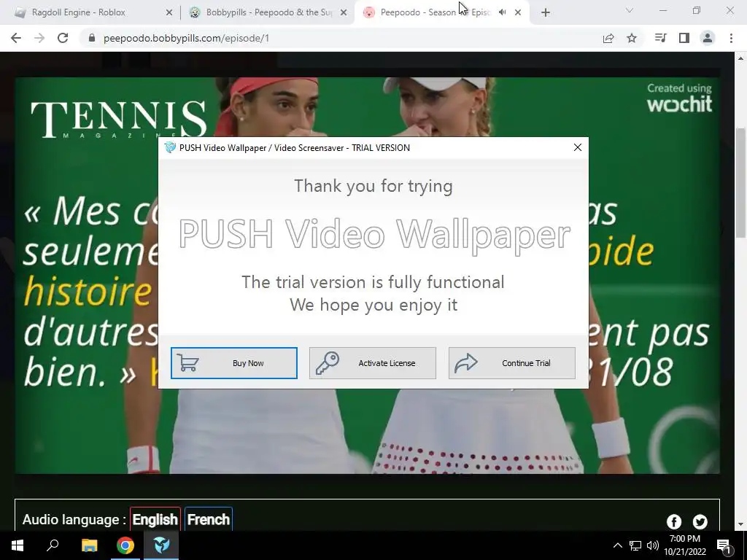Click the Buy Now button
Viewport: 747px width, 560px height.
coord(234,363)
